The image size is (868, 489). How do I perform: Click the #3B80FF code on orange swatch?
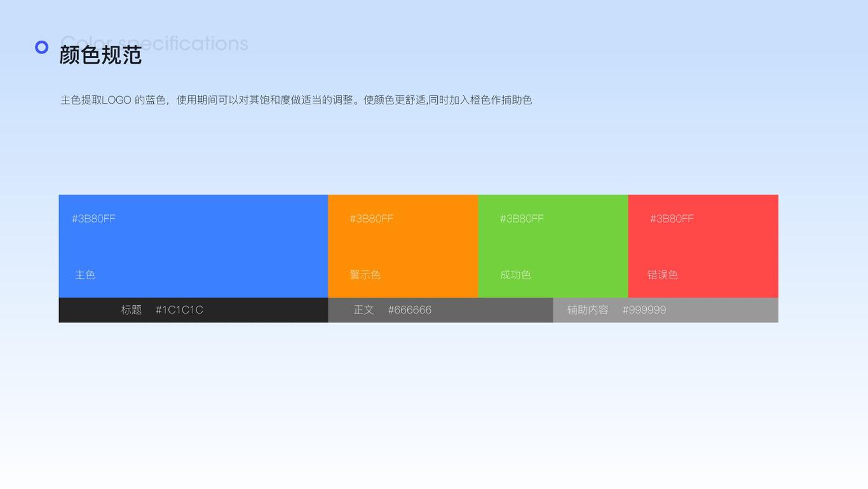coord(371,219)
